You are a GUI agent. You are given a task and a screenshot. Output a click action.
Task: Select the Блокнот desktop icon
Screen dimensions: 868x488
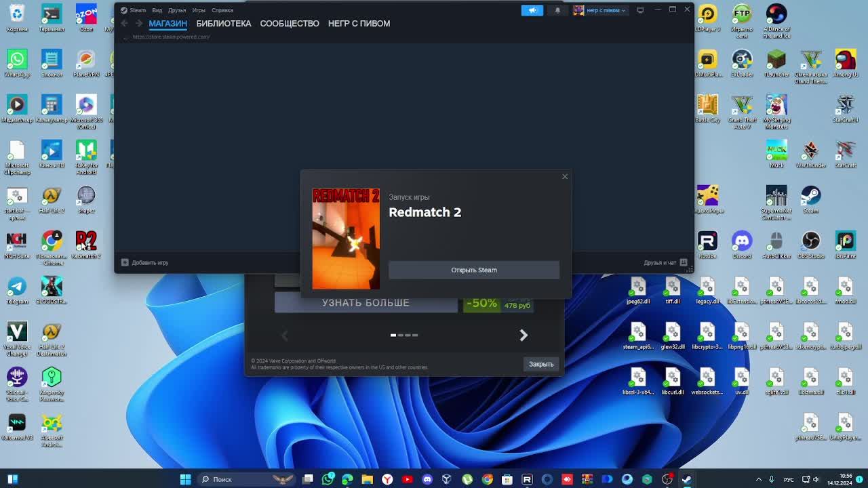click(52, 64)
